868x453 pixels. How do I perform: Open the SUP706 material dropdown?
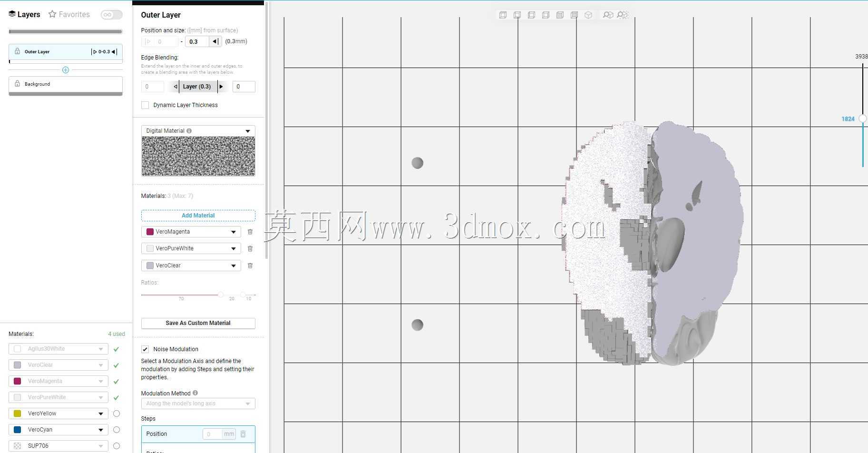click(58, 446)
